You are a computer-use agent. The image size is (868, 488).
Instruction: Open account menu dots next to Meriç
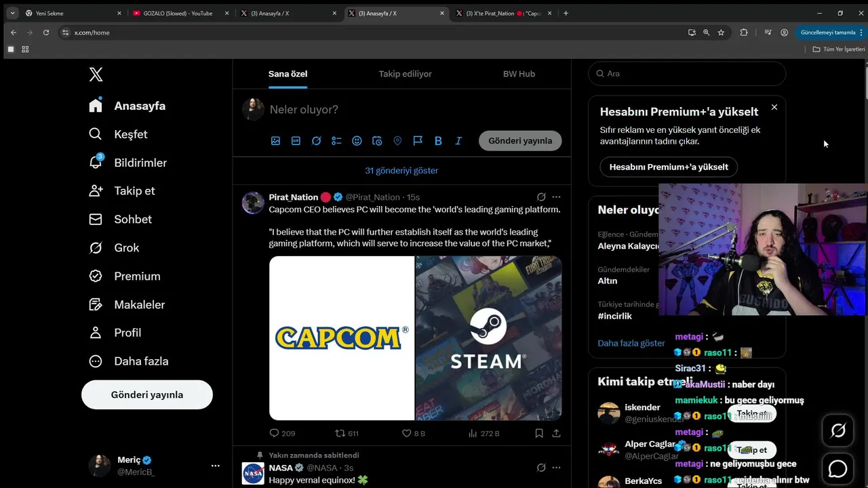[x=215, y=466]
